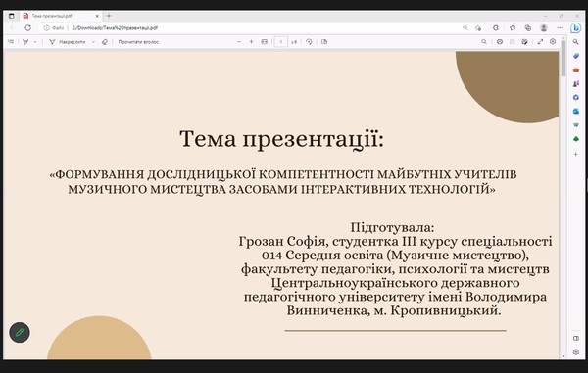Click the page number input field
The height and width of the screenshot is (373, 588).
(281, 42)
